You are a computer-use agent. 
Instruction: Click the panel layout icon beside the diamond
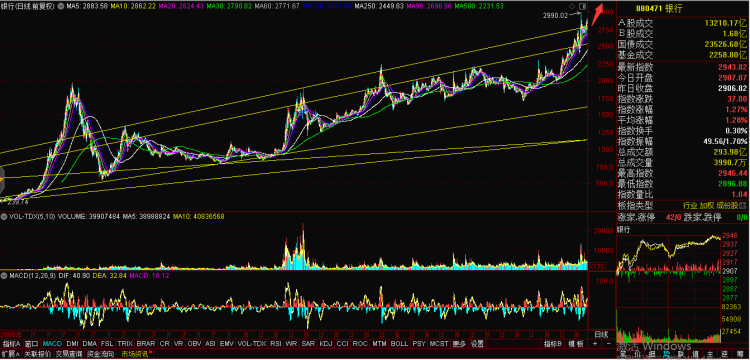[582, 6]
